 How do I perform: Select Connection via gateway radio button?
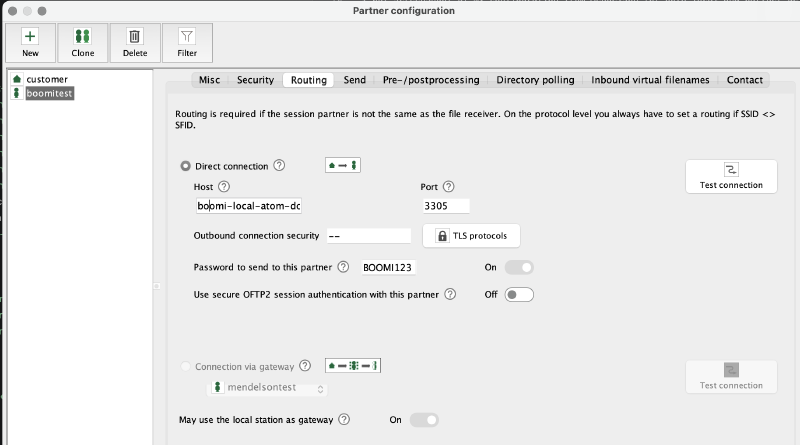[x=186, y=366]
